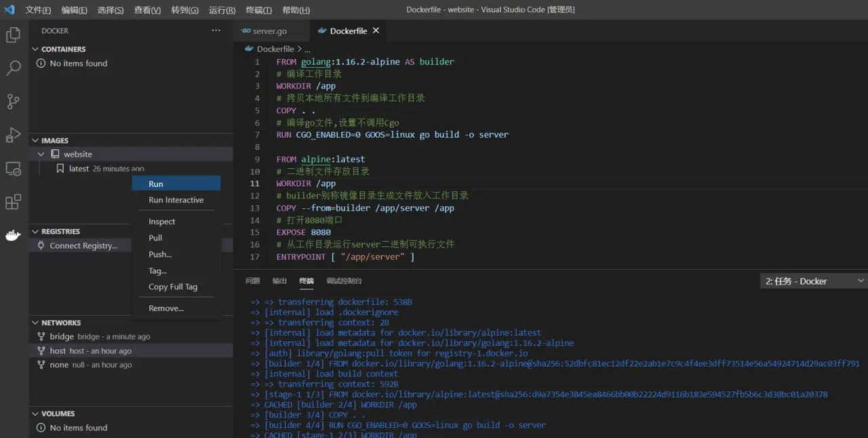868x438 pixels.
Task: Open the Search view
Action: [14, 68]
